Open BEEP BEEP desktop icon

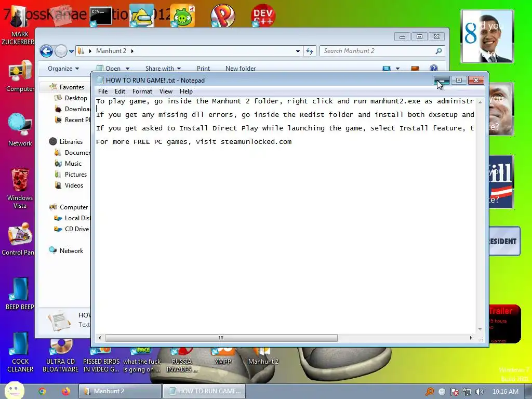pos(20,294)
